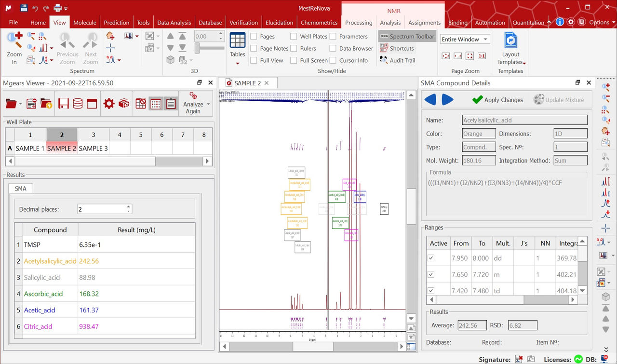Image resolution: width=617 pixels, height=364 pixels.
Task: Click the Citric_acid result row
Action: coord(105,326)
